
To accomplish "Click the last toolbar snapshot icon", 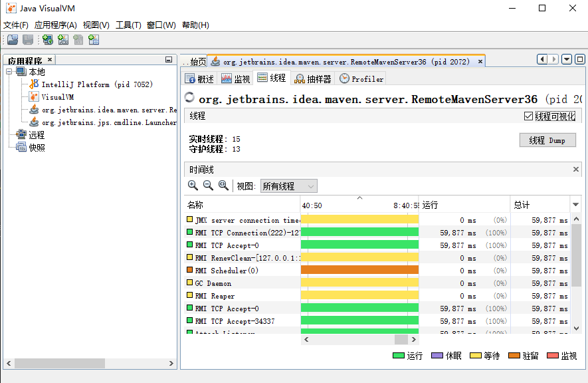I will click(x=94, y=40).
